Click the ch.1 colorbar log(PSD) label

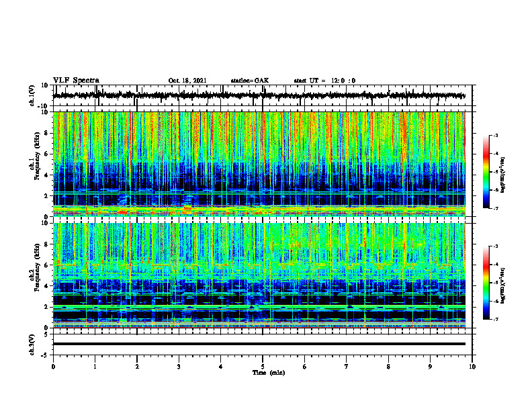click(503, 175)
